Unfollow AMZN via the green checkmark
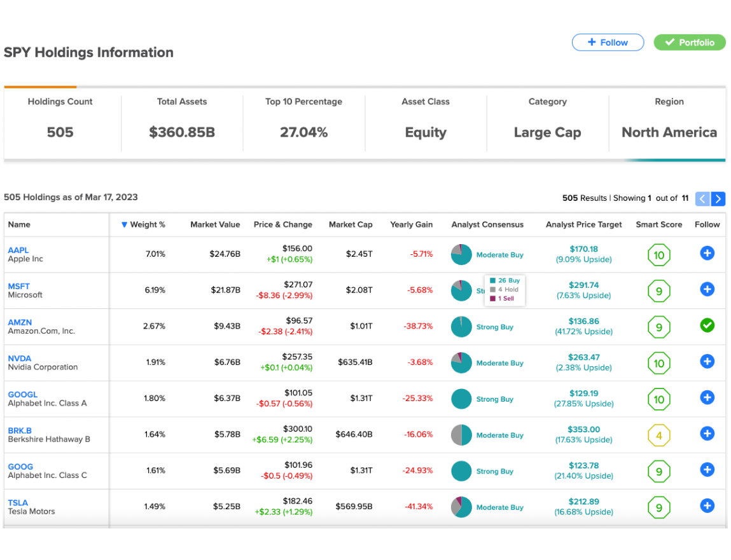Image resolution: width=731 pixels, height=560 pixels. coord(707,325)
